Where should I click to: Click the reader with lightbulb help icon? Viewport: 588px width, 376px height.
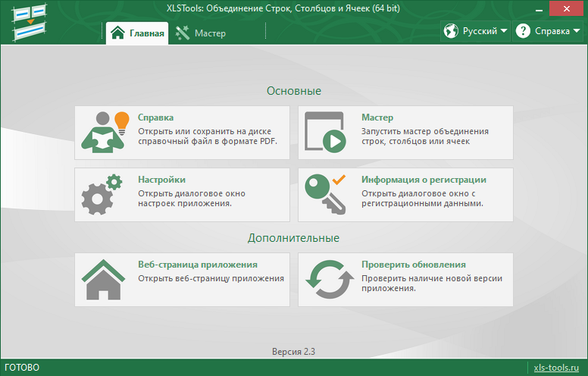coord(105,132)
